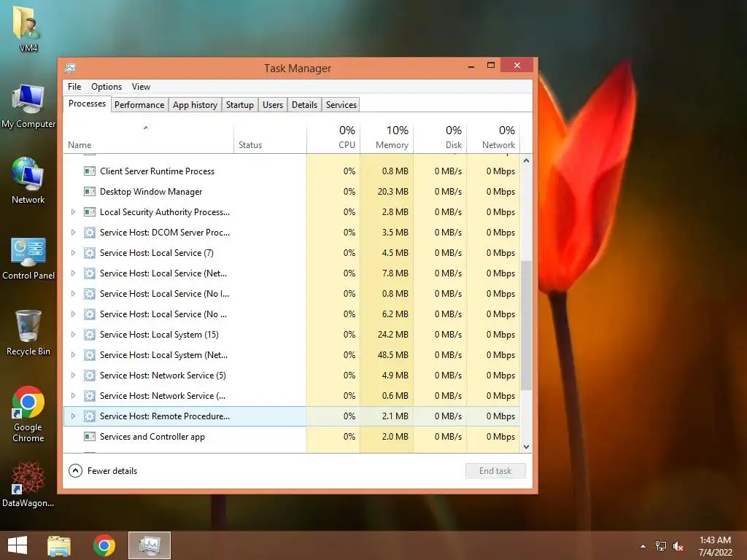Open the network icon in the system tray

(661, 546)
